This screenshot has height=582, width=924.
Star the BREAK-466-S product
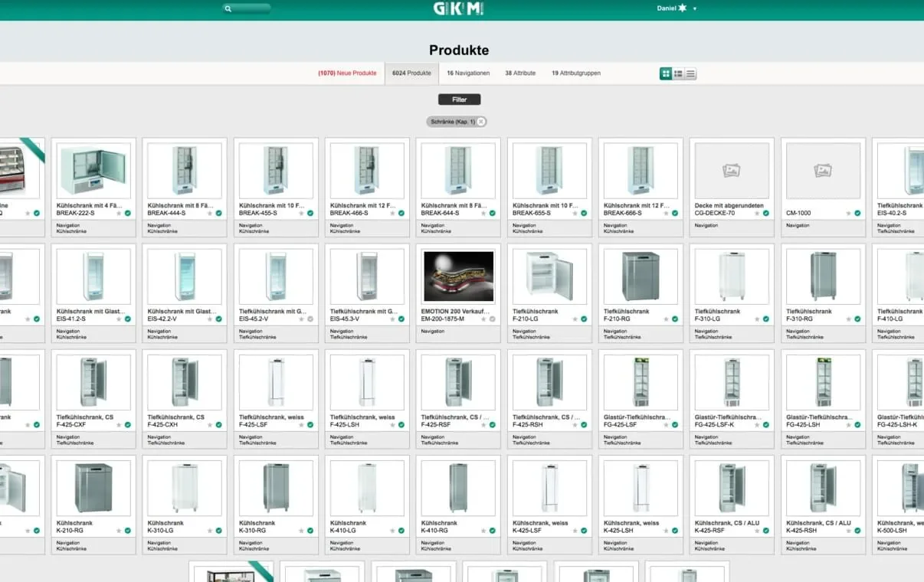tap(393, 213)
